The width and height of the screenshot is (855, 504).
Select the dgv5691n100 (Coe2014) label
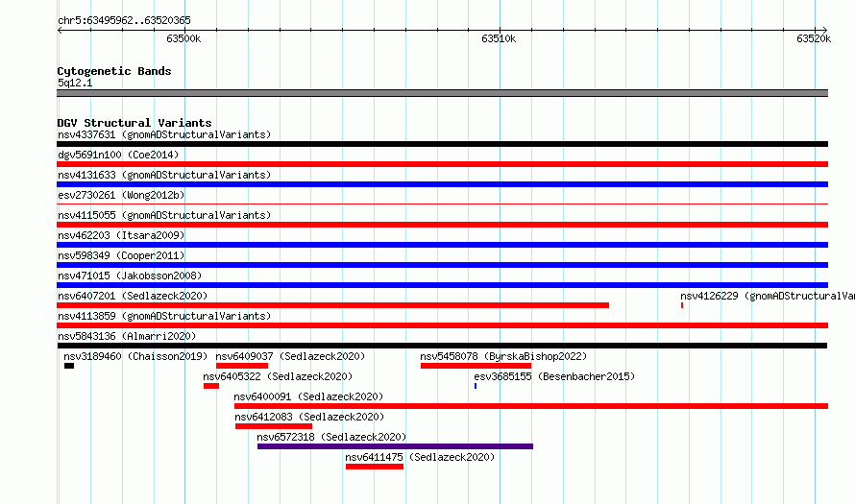click(x=118, y=155)
